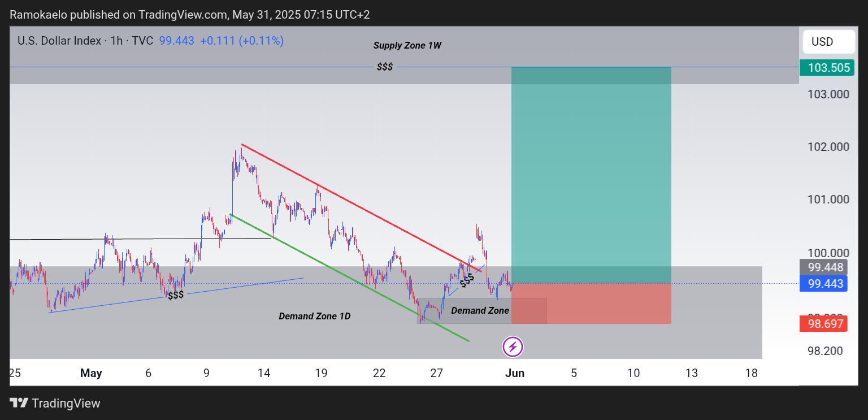
Task: Click the Ramokaelo published header text
Action: tap(190, 15)
